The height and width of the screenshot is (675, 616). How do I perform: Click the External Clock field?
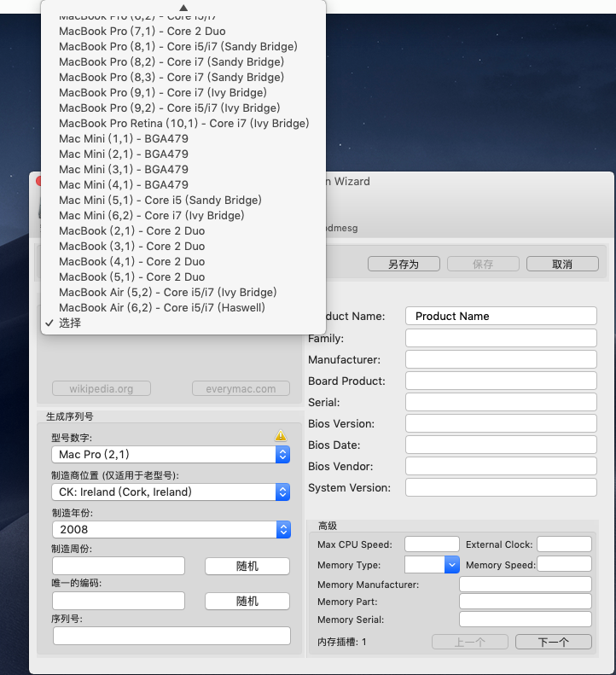(x=564, y=544)
